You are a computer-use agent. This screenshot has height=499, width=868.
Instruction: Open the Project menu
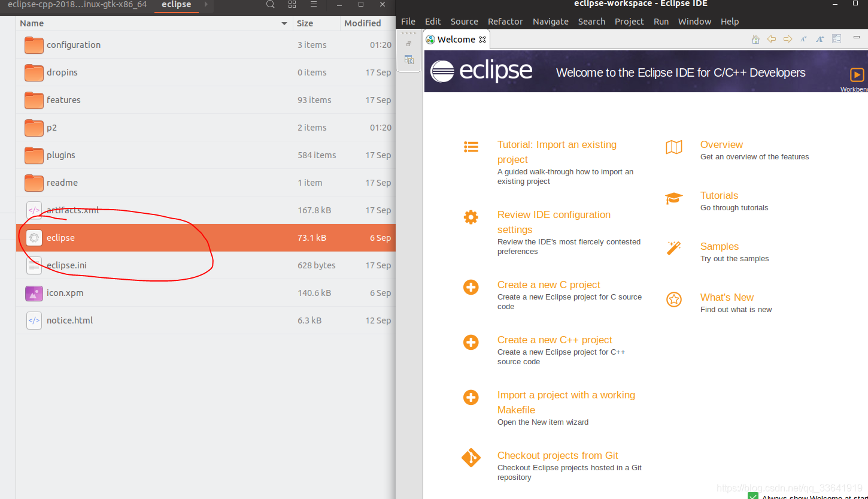tap(629, 22)
